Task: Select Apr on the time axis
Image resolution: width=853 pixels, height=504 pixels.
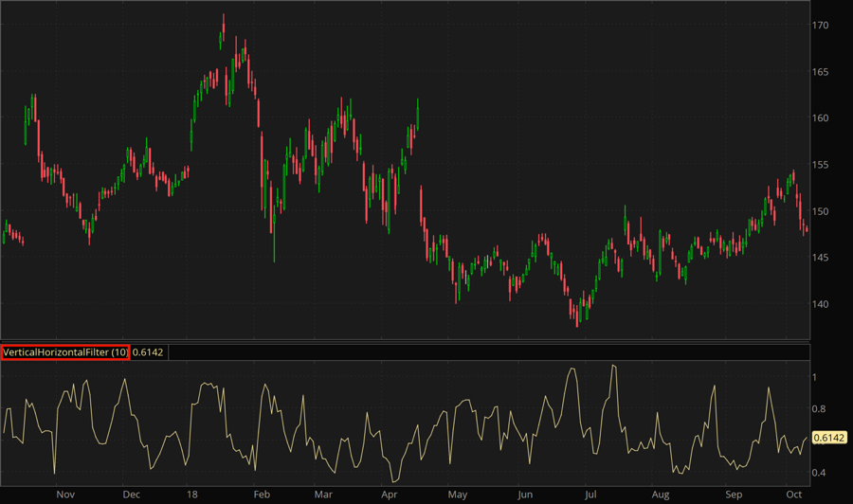Action: coord(389,495)
